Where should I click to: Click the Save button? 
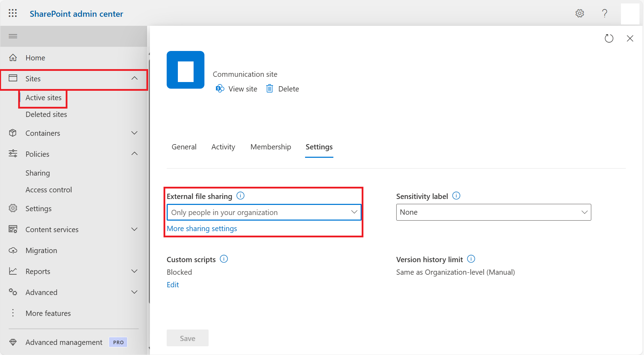[188, 338]
